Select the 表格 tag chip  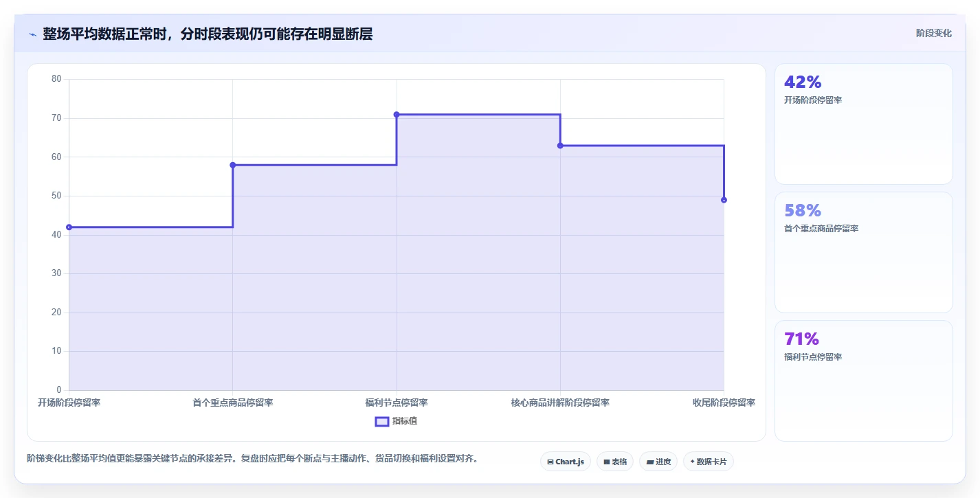[x=614, y=462]
